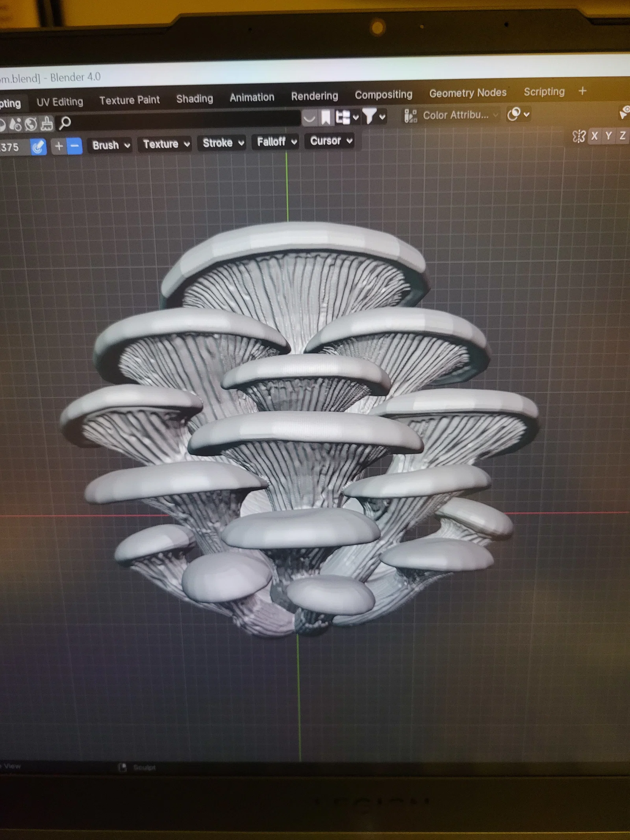Expand the Falloff dropdown
The height and width of the screenshot is (840, 630).
pos(276,141)
